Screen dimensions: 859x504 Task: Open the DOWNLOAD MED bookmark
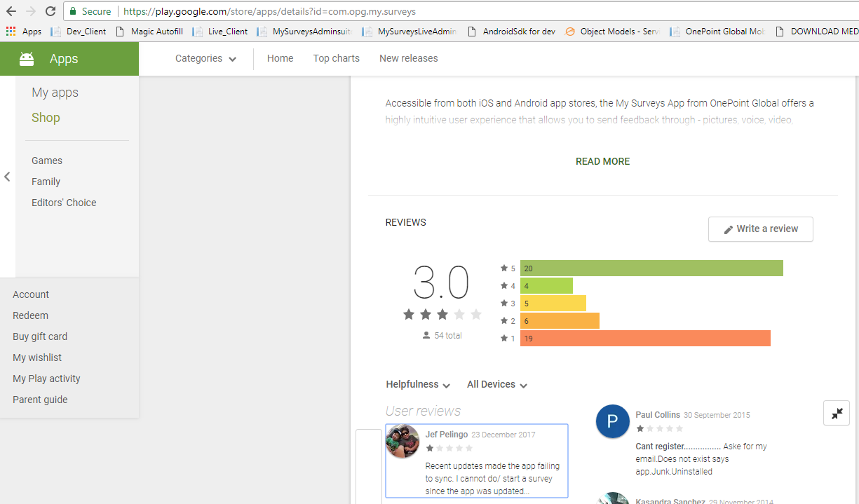(817, 32)
